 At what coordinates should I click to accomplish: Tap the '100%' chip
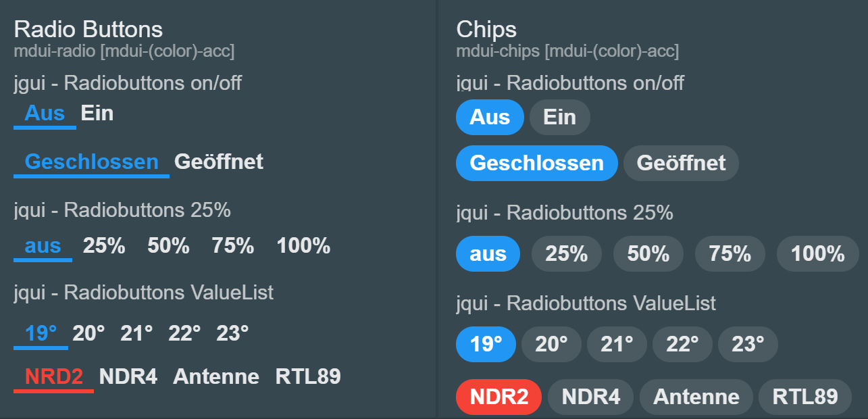[x=818, y=254]
